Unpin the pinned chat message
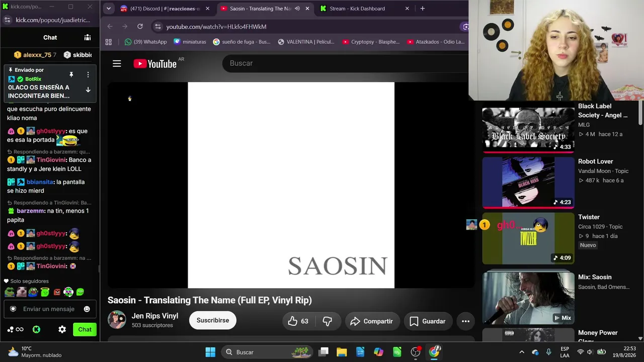This screenshot has height=362, width=644. pyautogui.click(x=71, y=74)
